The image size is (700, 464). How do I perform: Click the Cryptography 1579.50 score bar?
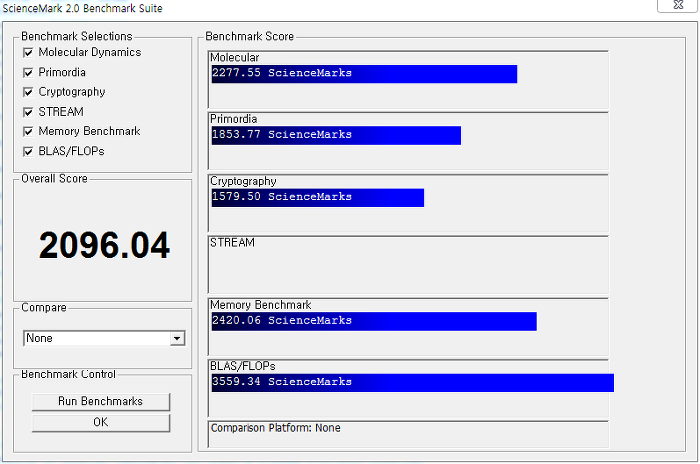[x=318, y=198]
